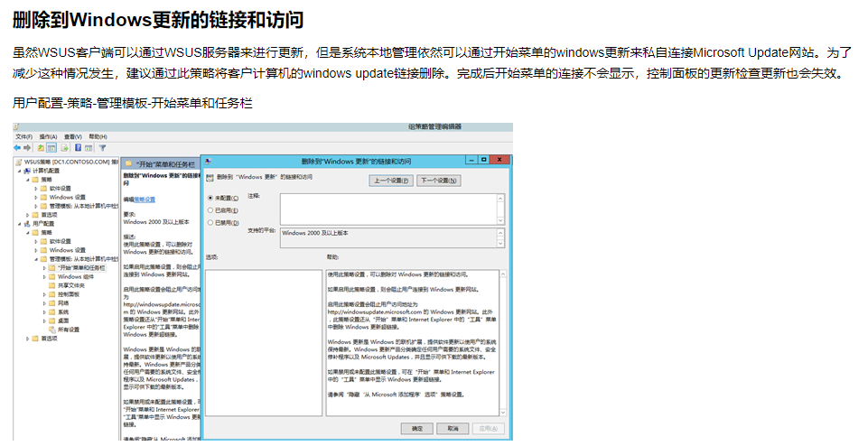Click the 用户配置-策略-管理模板 path text line
Viewport: 868px width, 446px height.
[x=133, y=103]
